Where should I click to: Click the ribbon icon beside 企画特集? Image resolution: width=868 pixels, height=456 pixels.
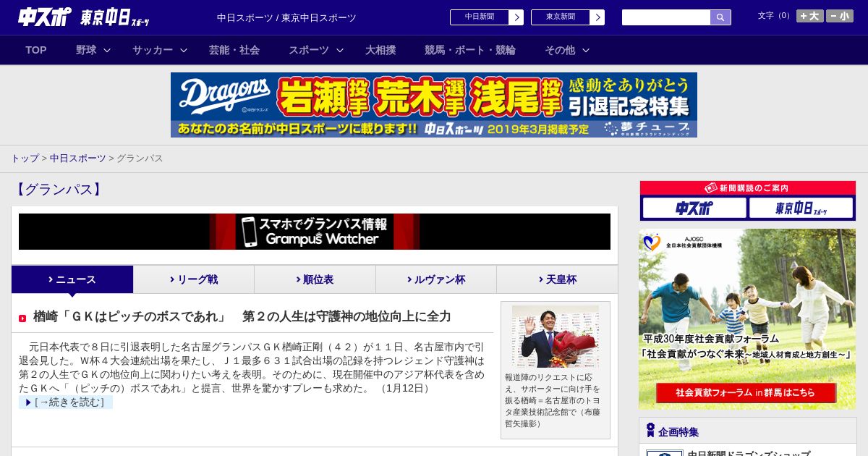(x=650, y=431)
